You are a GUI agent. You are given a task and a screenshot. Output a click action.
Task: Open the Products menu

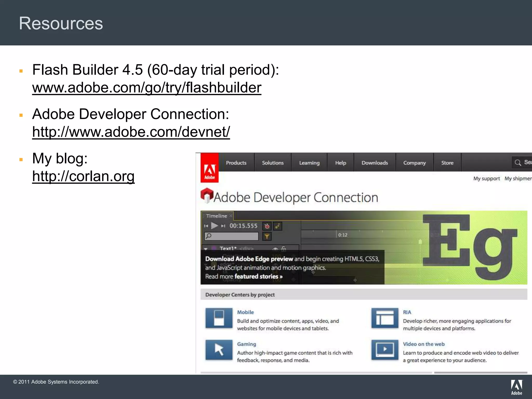(x=236, y=163)
